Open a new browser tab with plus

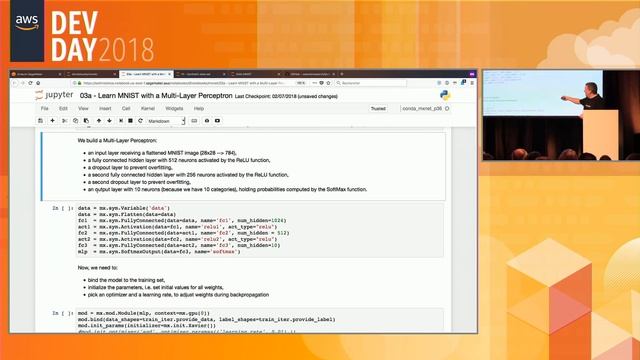[342, 74]
